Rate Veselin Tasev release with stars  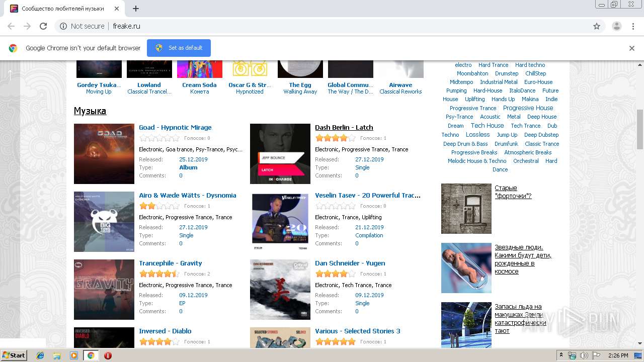pos(335,206)
